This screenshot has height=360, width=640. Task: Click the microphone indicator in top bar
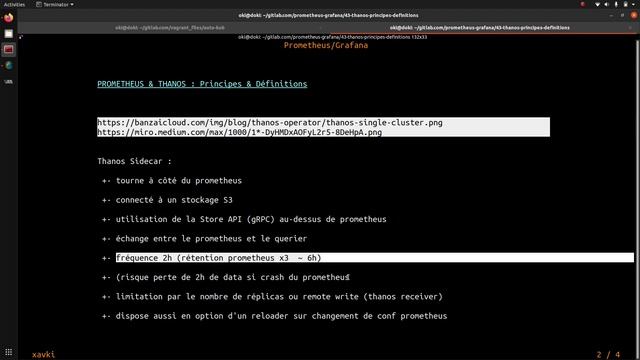(x=616, y=4)
